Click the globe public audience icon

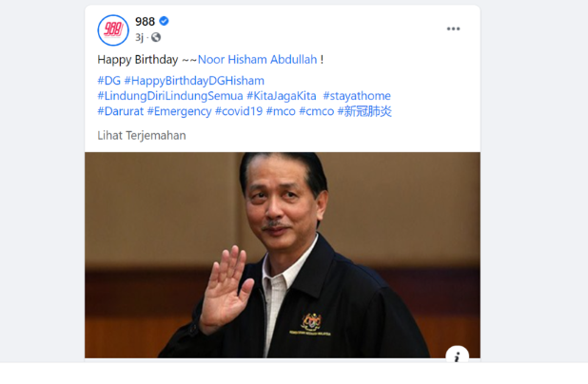point(156,37)
